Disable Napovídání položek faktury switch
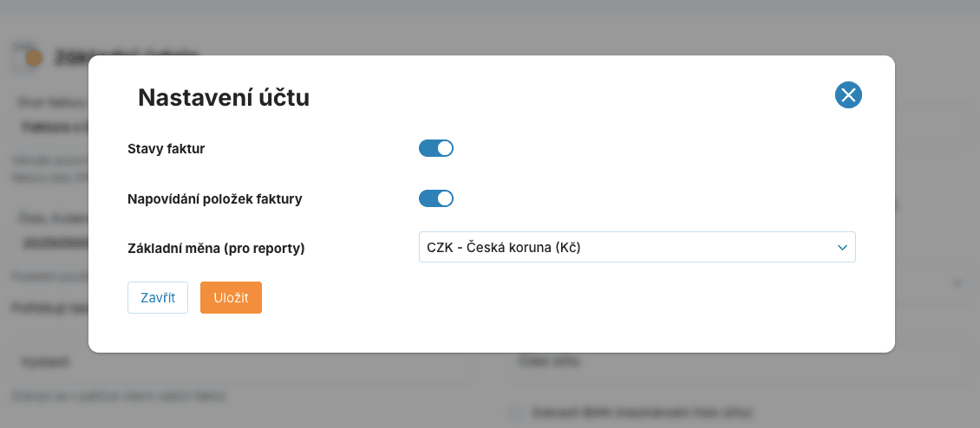980x428 pixels. tap(436, 198)
